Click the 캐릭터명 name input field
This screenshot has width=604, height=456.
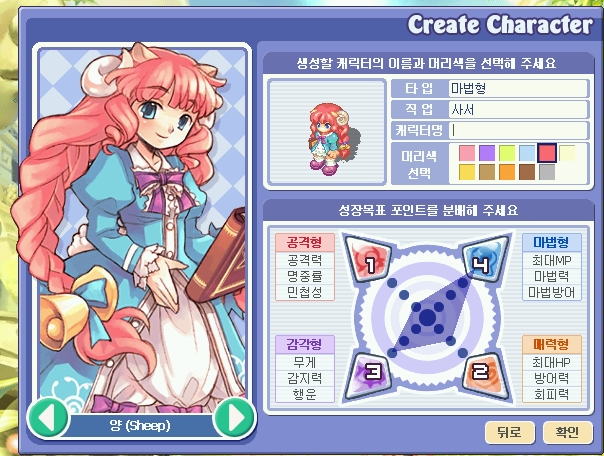coord(518,131)
